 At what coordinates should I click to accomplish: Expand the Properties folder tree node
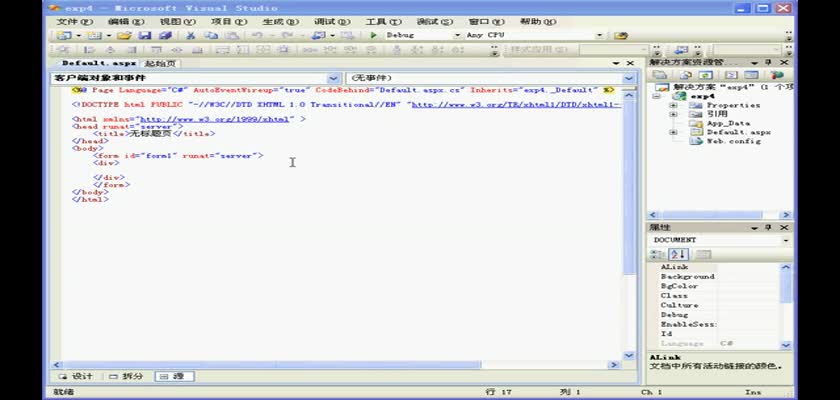pos(673,105)
